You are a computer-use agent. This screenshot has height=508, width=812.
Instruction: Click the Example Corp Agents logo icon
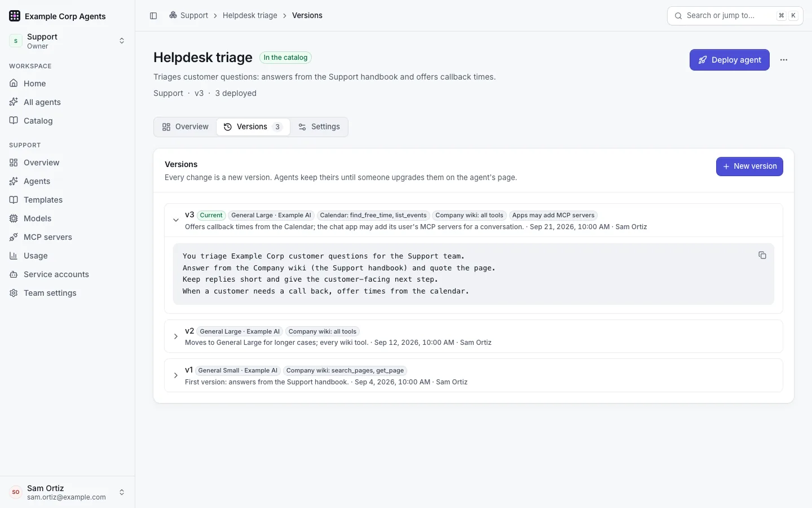coord(15,16)
